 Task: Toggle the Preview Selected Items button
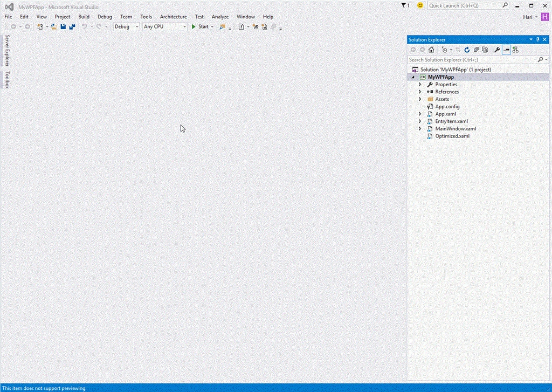pos(506,50)
